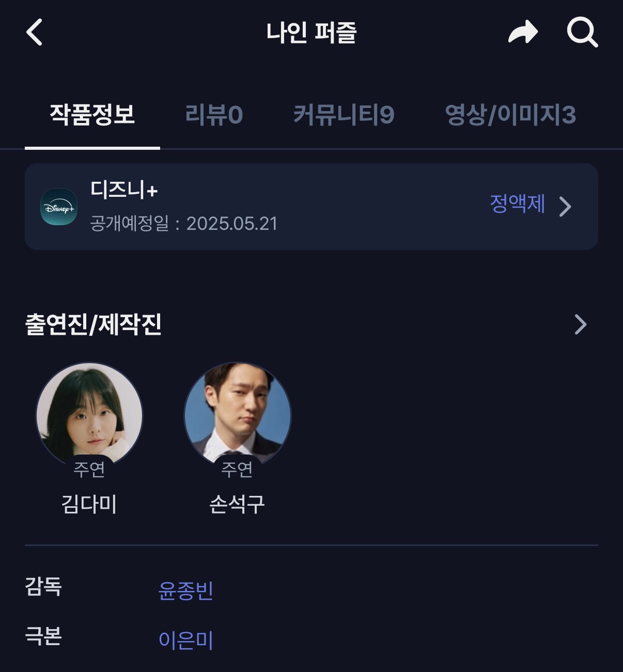
Task: Tap chevron next to 정액제
Action: 566,206
